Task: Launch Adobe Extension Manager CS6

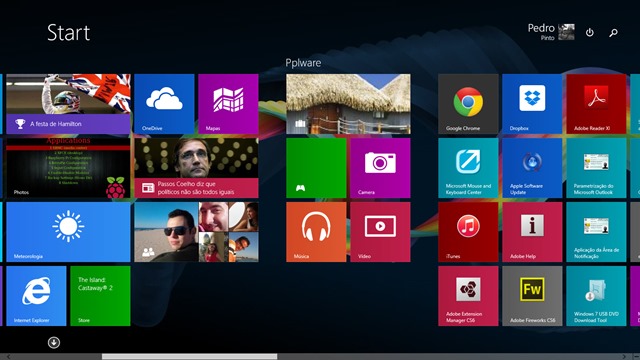Action: click(468, 296)
